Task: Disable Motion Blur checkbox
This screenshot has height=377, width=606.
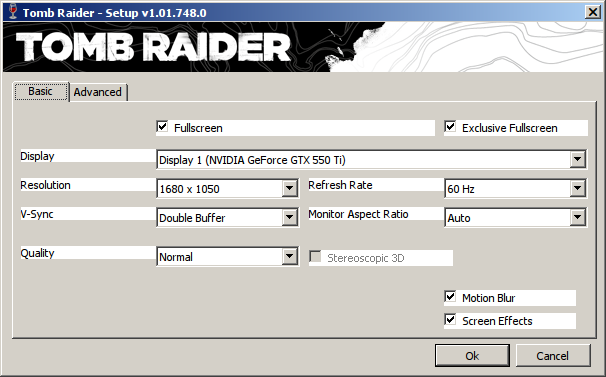Action: point(450,297)
